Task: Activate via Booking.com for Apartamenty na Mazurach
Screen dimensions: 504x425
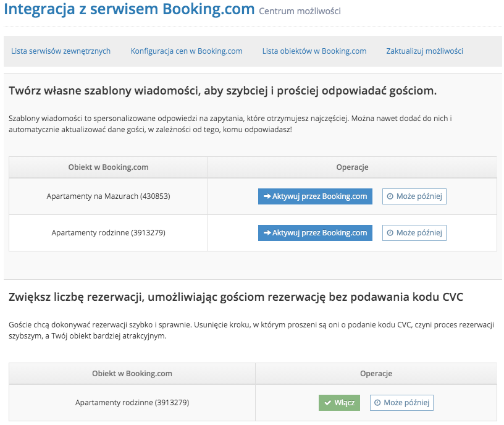Action: point(315,196)
